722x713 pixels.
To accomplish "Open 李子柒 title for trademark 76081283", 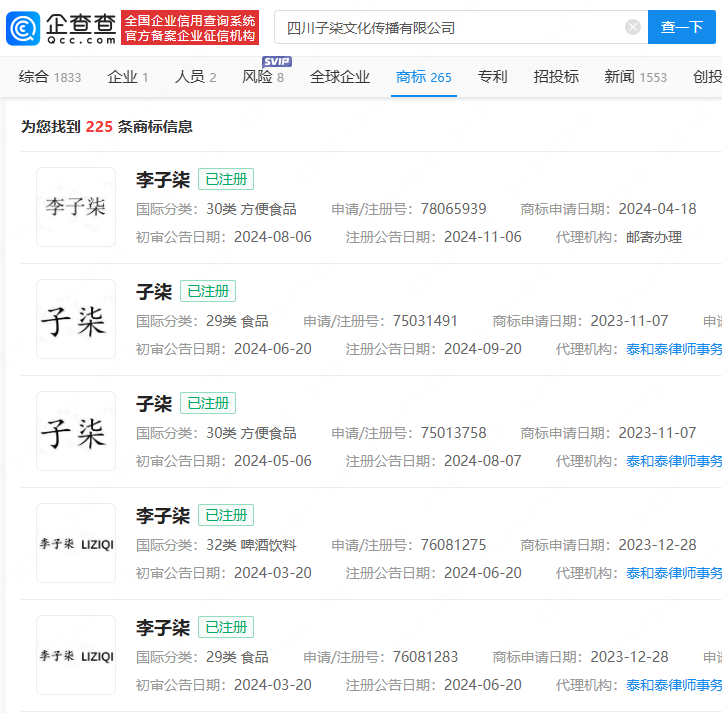I will [163, 627].
